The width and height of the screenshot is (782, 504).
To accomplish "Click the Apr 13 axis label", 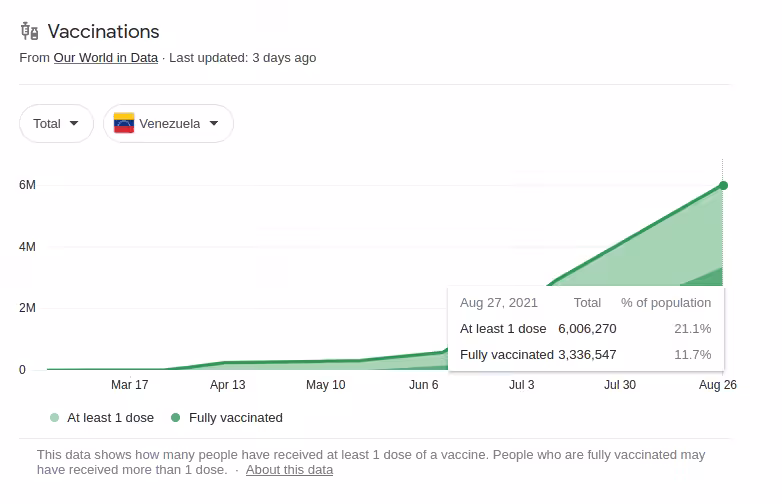I will tap(228, 385).
